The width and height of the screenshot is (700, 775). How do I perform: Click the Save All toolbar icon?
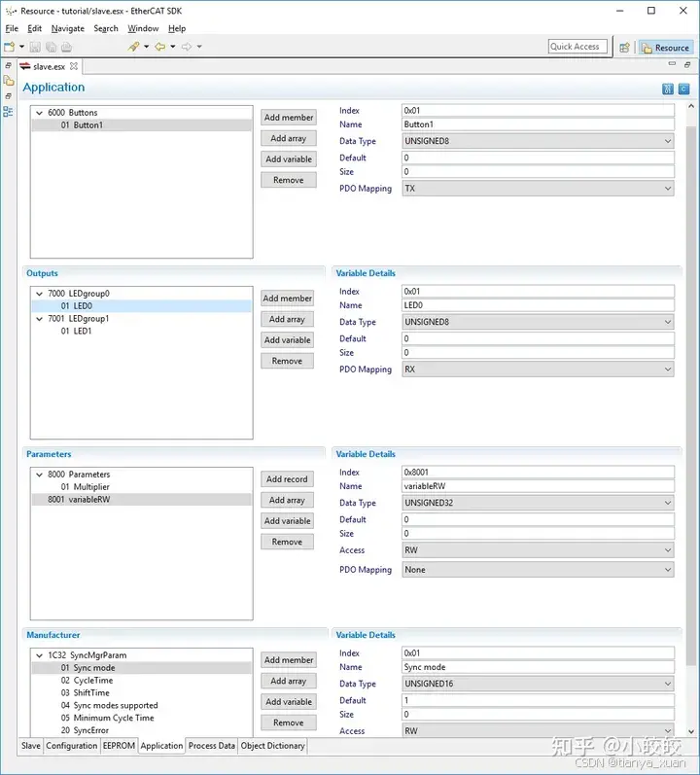tap(51, 47)
